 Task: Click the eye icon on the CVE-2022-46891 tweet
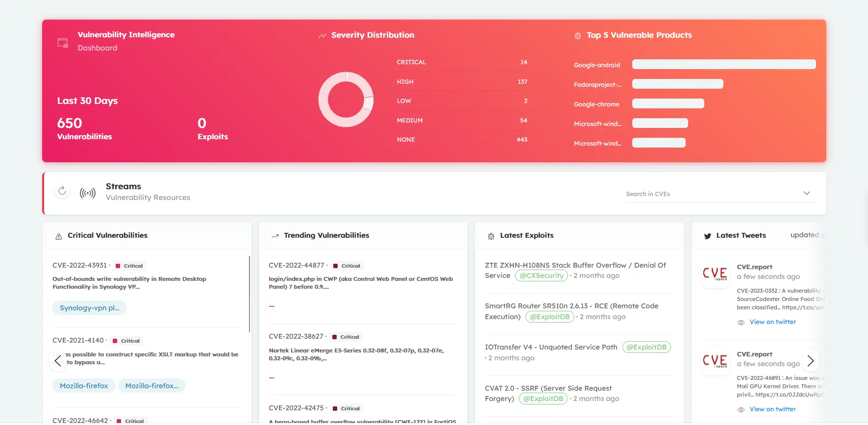[741, 410]
